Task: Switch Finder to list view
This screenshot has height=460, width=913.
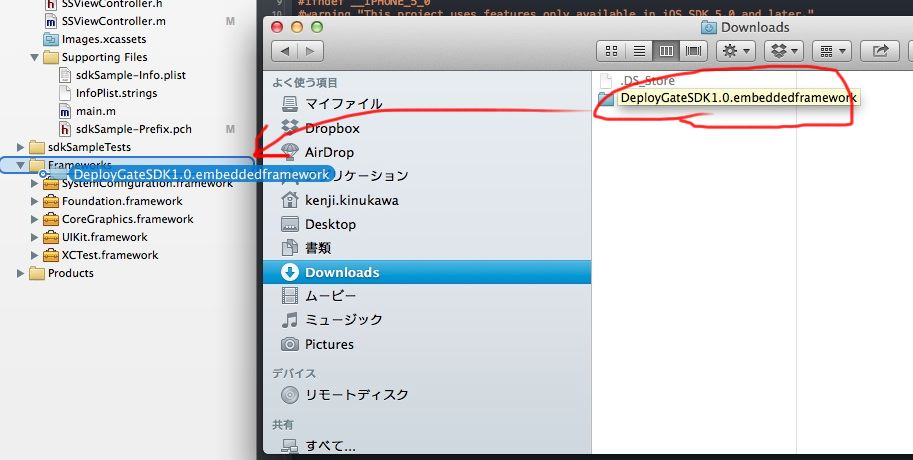Action: coord(639,51)
